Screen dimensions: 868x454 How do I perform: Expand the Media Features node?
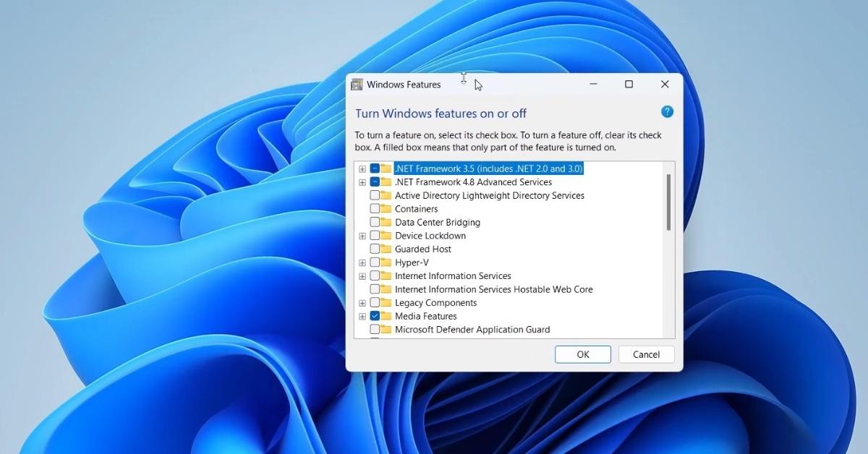click(362, 316)
